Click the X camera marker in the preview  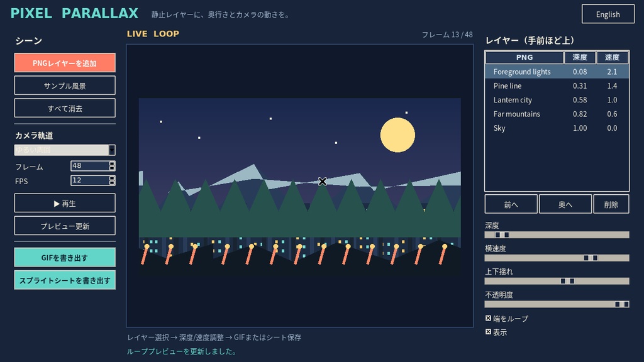pos(323,181)
